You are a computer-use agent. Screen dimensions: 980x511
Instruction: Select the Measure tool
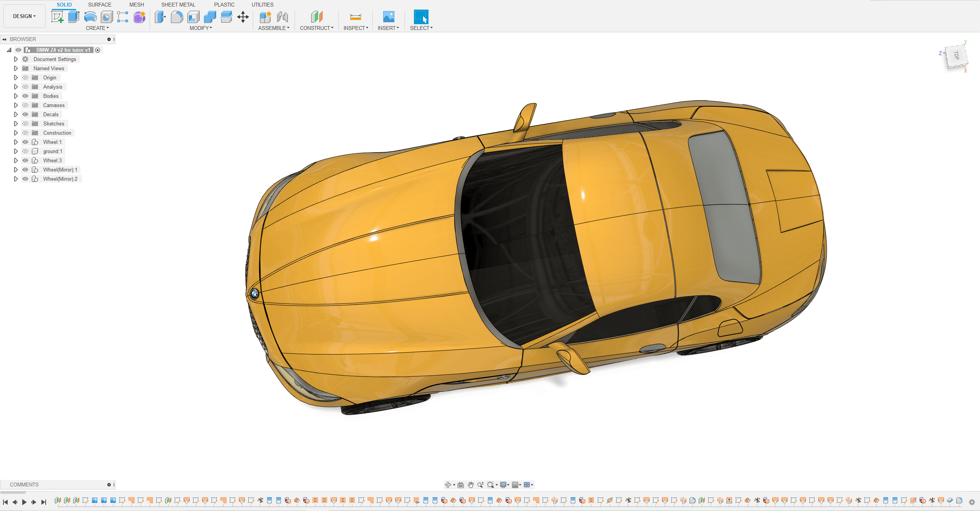356,17
